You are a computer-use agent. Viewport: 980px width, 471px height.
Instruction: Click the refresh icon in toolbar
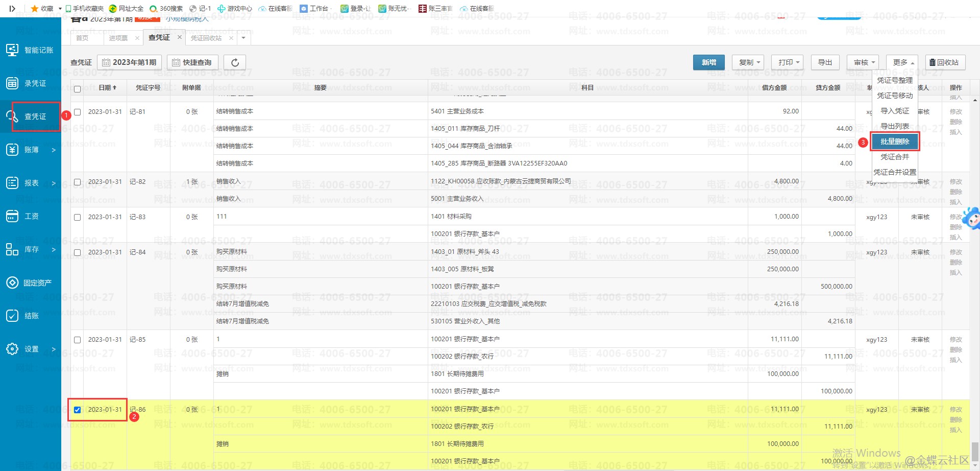235,62
